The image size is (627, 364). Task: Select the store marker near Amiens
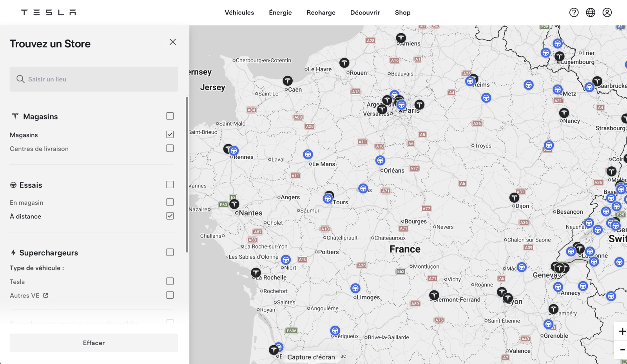tap(401, 38)
